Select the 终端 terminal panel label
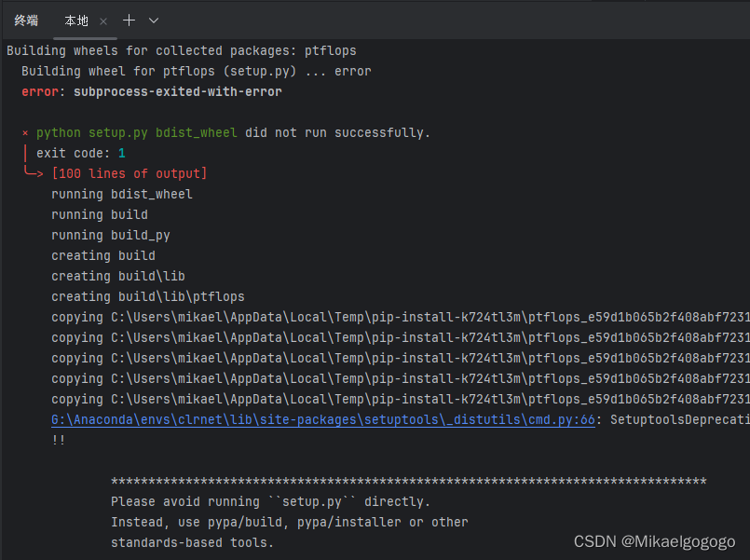Image resolution: width=750 pixels, height=560 pixels. [26, 20]
